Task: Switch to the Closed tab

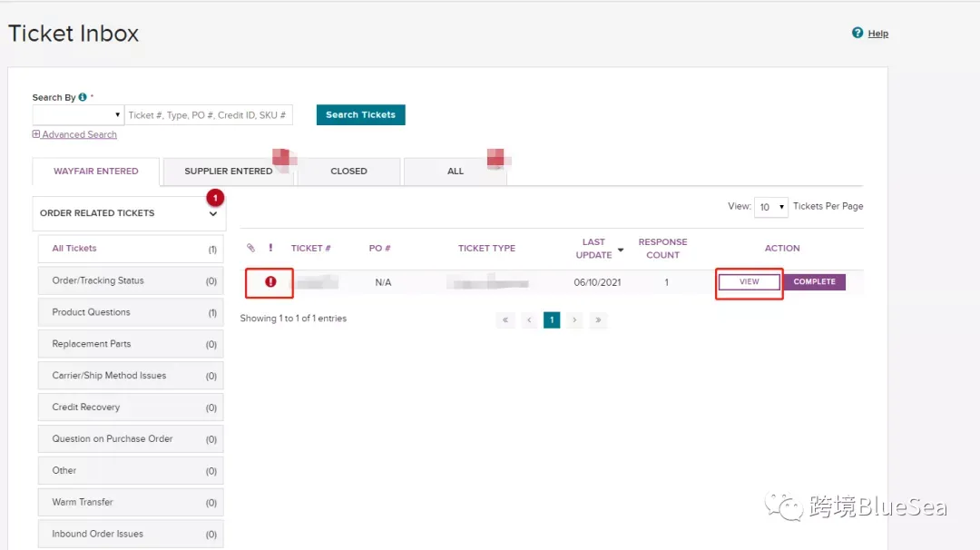Action: tap(348, 172)
